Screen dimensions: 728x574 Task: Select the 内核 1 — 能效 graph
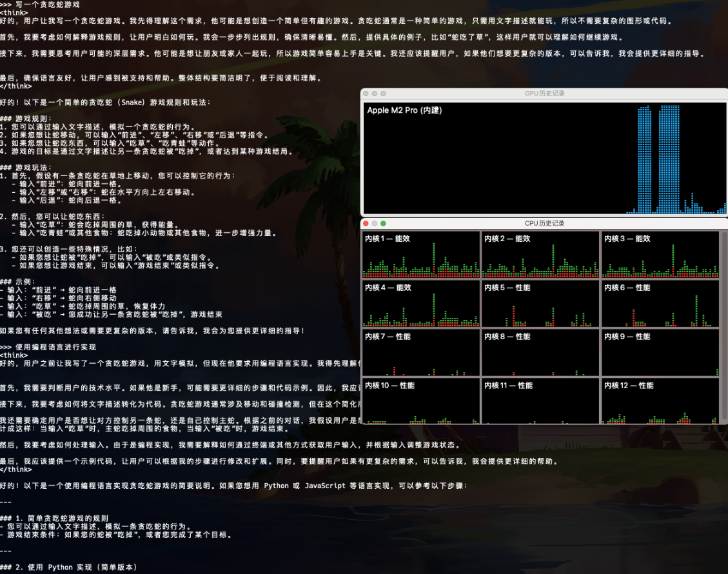(421, 255)
